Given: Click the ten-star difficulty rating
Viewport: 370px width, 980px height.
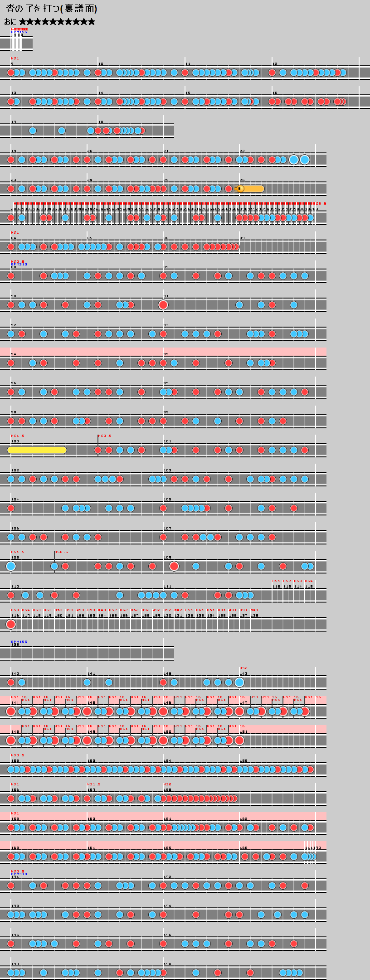Looking at the screenshot, I should 57,22.
